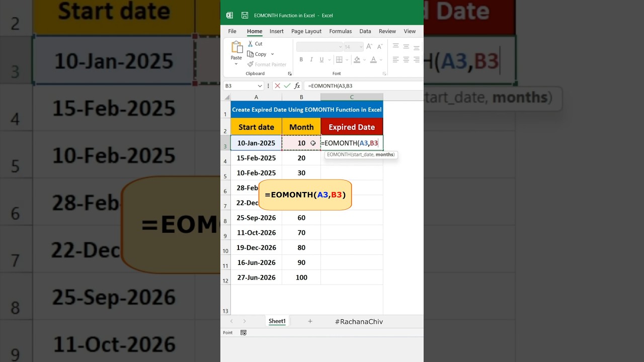Open the Page Layout tab
The width and height of the screenshot is (644, 362).
point(306,31)
